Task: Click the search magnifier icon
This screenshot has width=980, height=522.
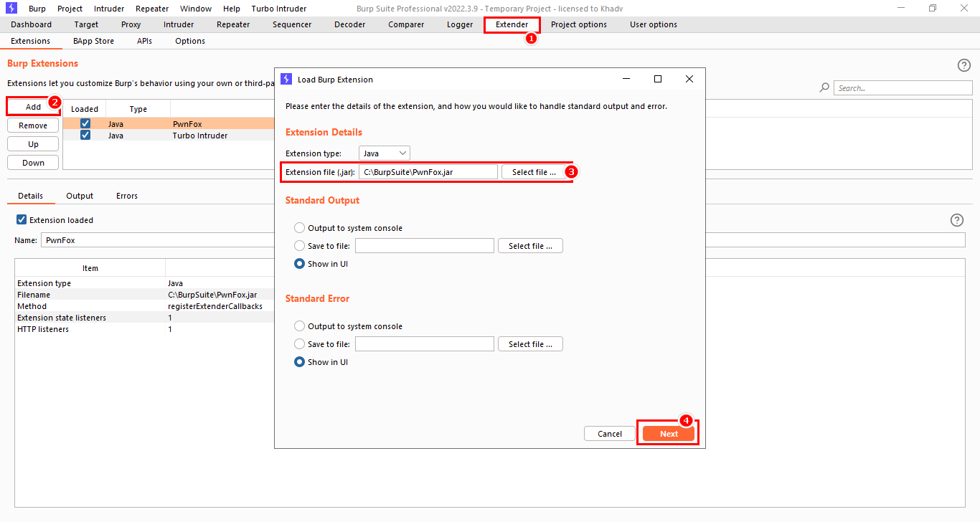Action: [825, 87]
